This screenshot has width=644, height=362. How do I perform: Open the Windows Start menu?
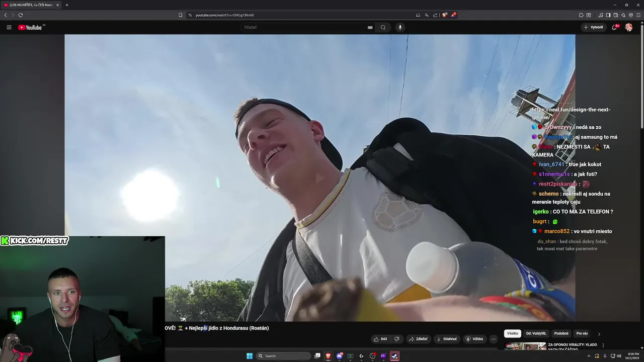[250, 356]
